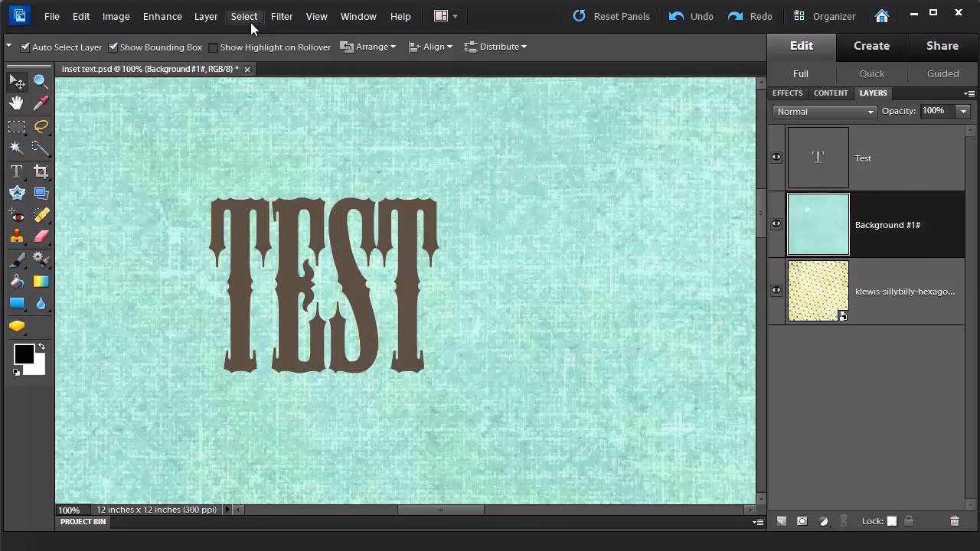Select the Crop tool
Viewport: 980px width, 551px height.
coord(41,171)
